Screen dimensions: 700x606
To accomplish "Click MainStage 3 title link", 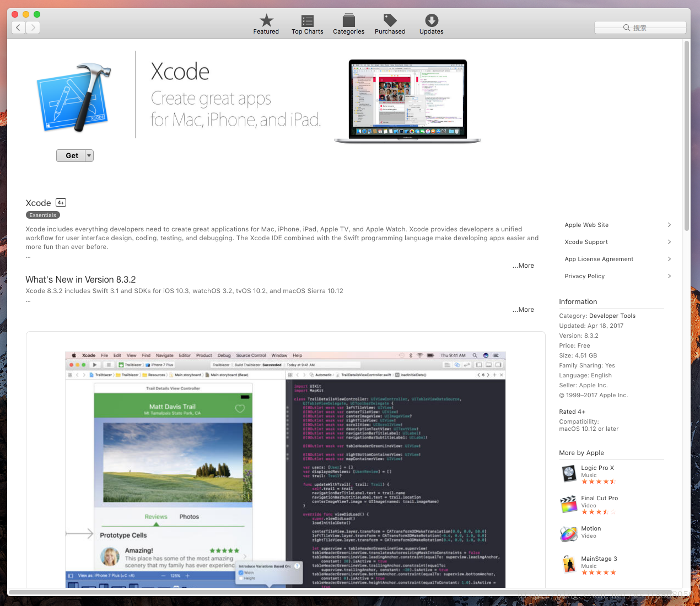I will [599, 559].
